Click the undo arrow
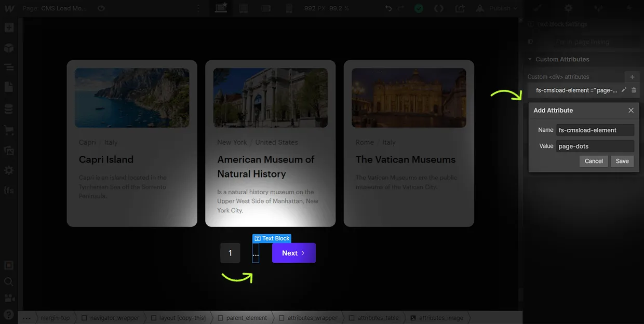Image resolution: width=644 pixels, height=324 pixels. click(x=388, y=8)
